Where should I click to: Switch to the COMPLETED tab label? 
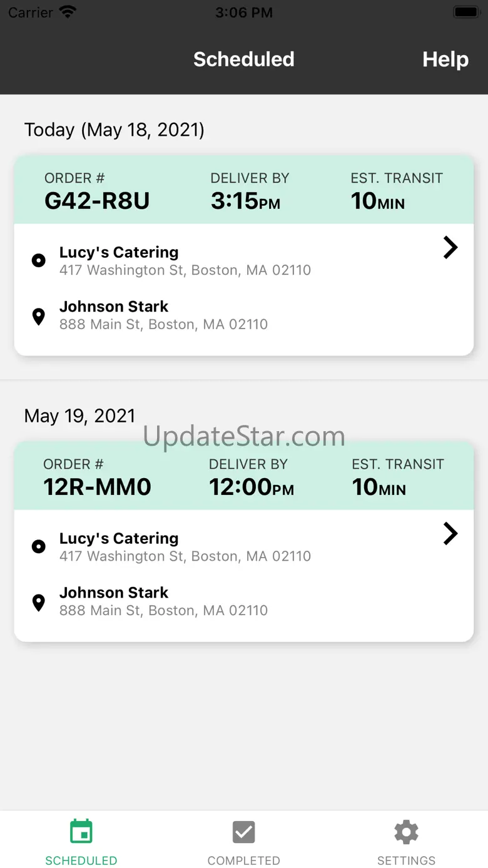pyautogui.click(x=243, y=860)
